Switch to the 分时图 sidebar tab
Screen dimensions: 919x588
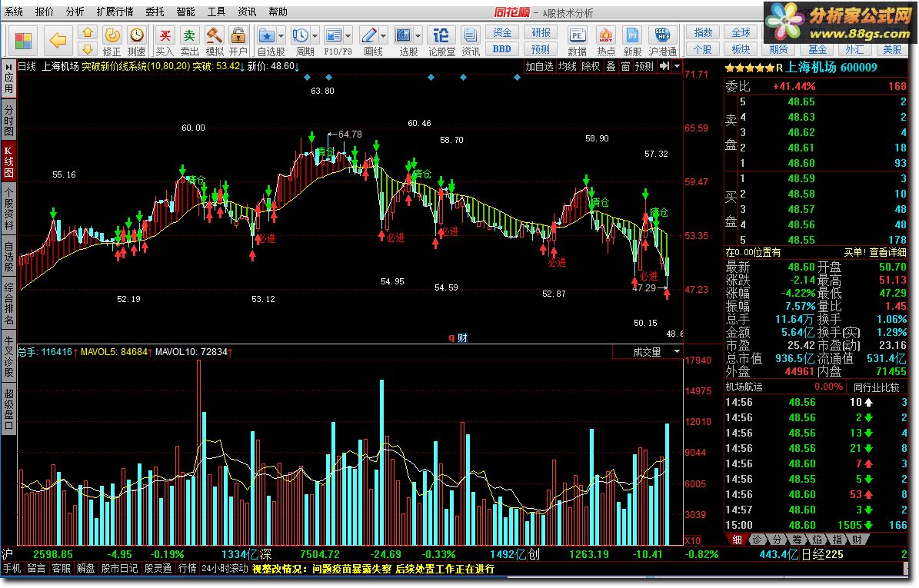[x=8, y=120]
